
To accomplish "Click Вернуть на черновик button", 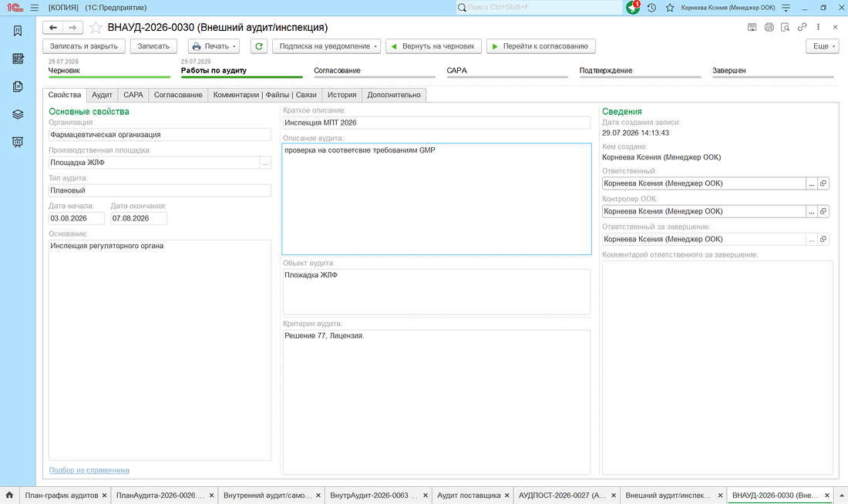I will point(434,46).
